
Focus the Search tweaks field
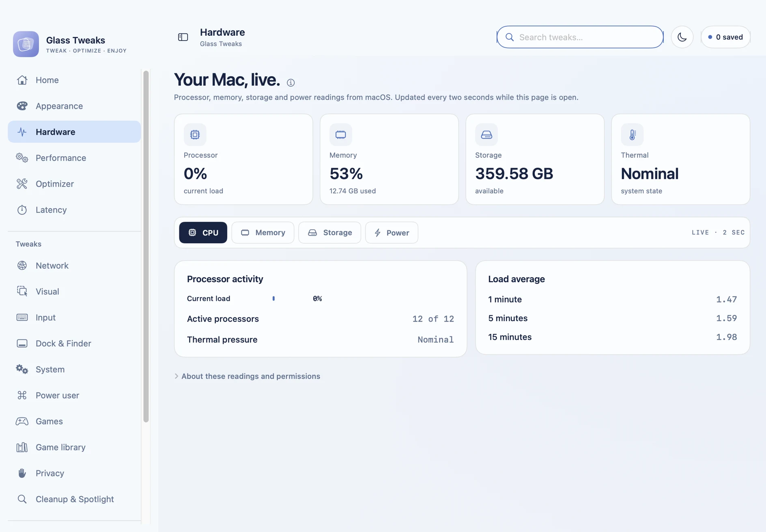(580, 37)
